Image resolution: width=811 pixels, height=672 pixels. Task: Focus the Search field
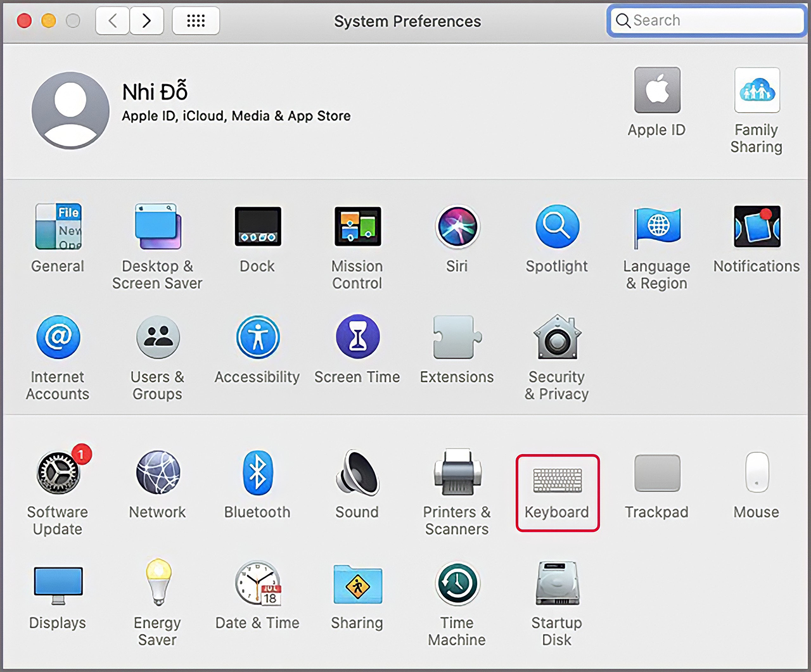pos(706,20)
